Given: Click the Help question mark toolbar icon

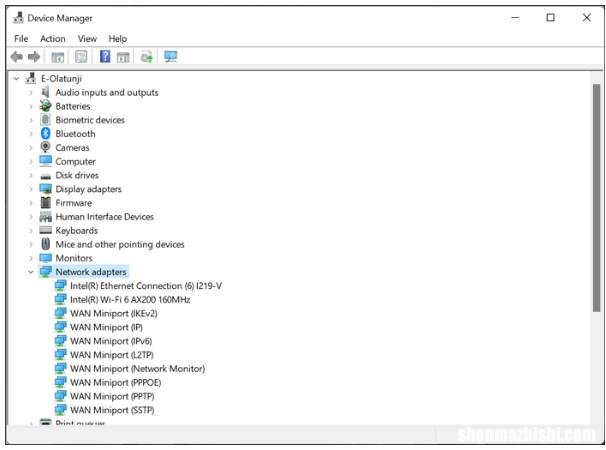Looking at the screenshot, I should (105, 56).
